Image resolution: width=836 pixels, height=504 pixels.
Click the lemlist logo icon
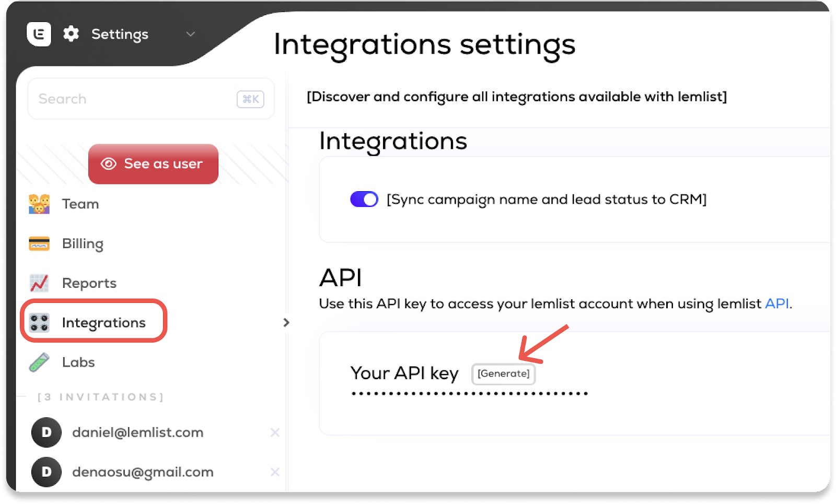click(39, 34)
